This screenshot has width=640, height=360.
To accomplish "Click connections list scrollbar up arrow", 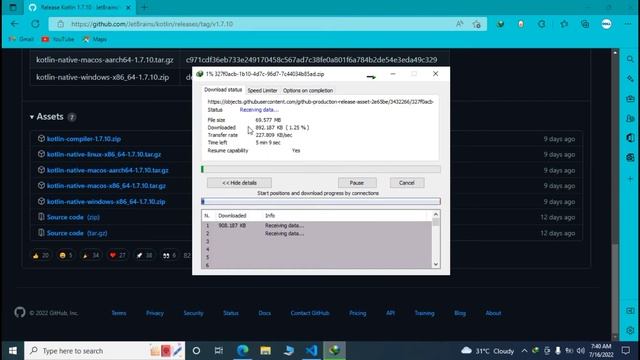I will 436,214.
